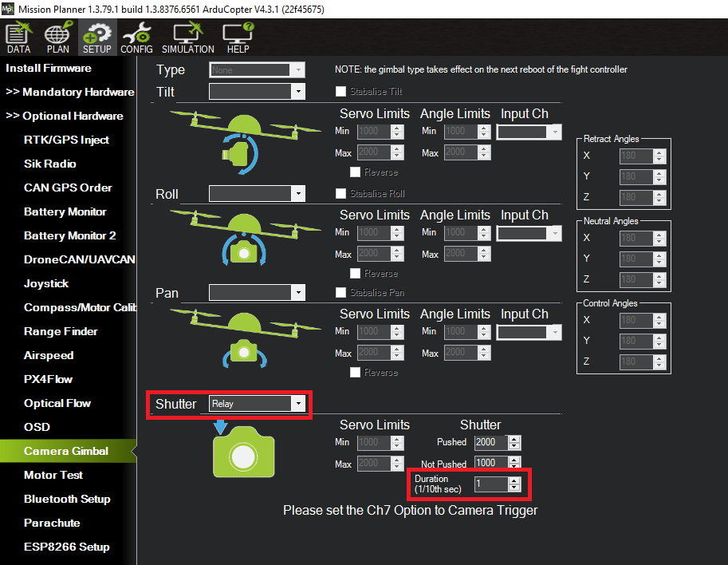Open Bluetooth Setup page

coord(67,499)
